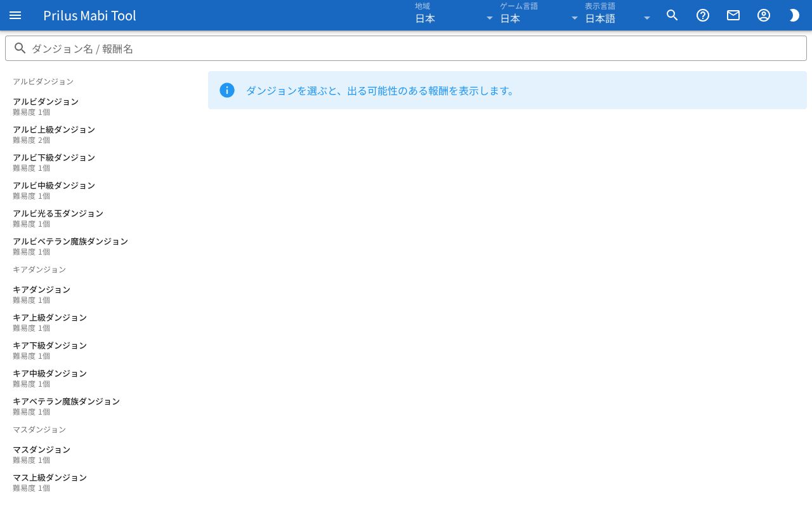812x508 pixels.
Task: Select アルビ下級ダンジョン in the list
Action: click(x=101, y=163)
